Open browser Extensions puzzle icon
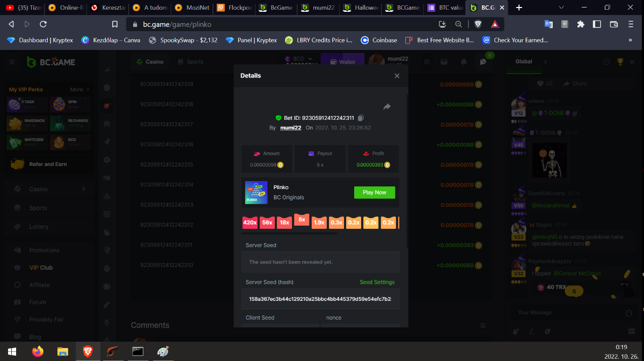644x361 pixels. pyautogui.click(x=581, y=24)
